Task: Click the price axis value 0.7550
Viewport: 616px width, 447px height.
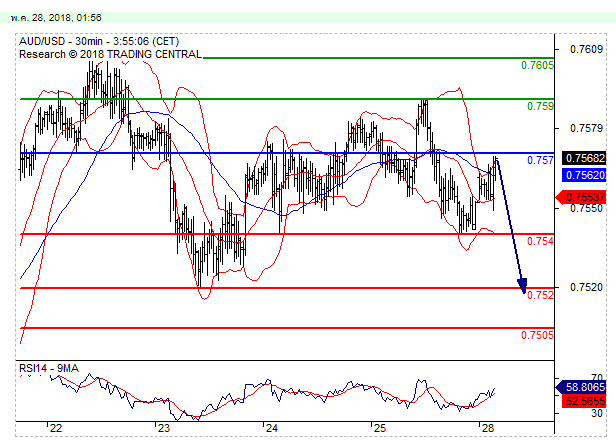Action: (586, 208)
